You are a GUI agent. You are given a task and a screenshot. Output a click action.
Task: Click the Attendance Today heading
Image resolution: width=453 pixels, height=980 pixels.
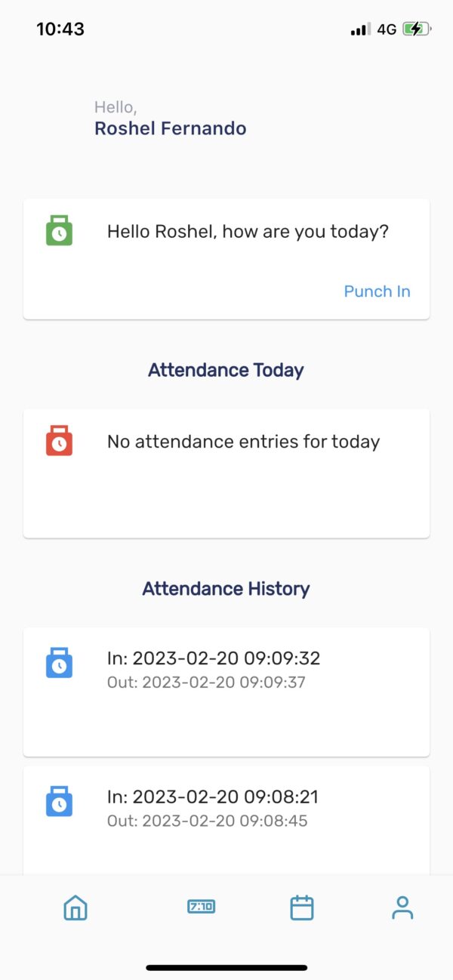pyautogui.click(x=226, y=370)
